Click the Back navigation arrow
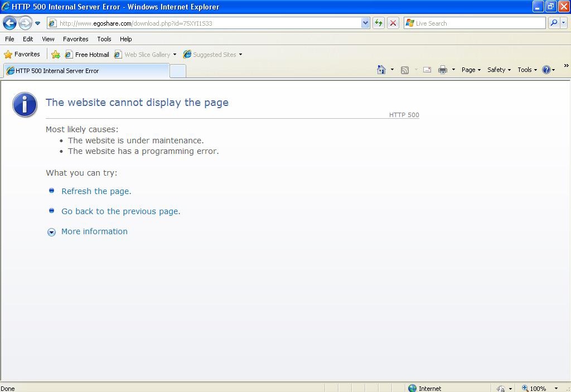571x392 pixels. tap(10, 23)
